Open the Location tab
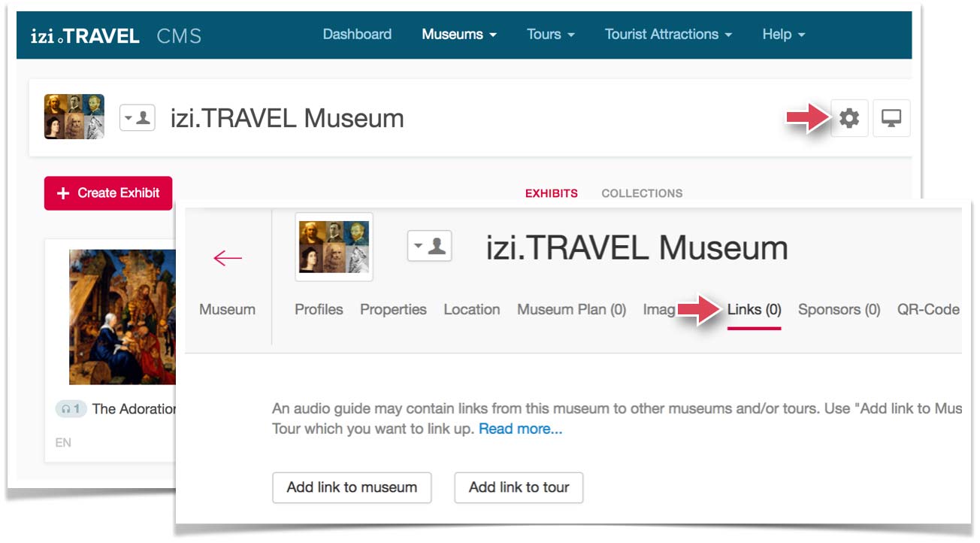The width and height of the screenshot is (980, 543). tap(472, 309)
